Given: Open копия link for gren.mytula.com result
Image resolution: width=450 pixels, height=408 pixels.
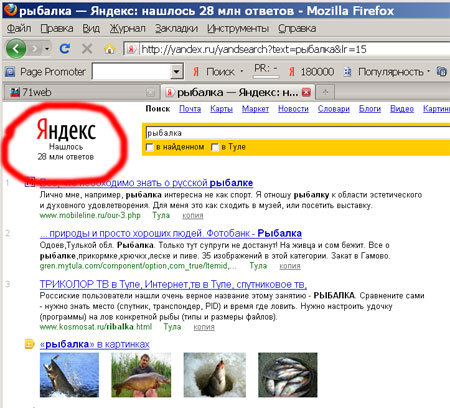Looking at the screenshot, I should [290, 266].
